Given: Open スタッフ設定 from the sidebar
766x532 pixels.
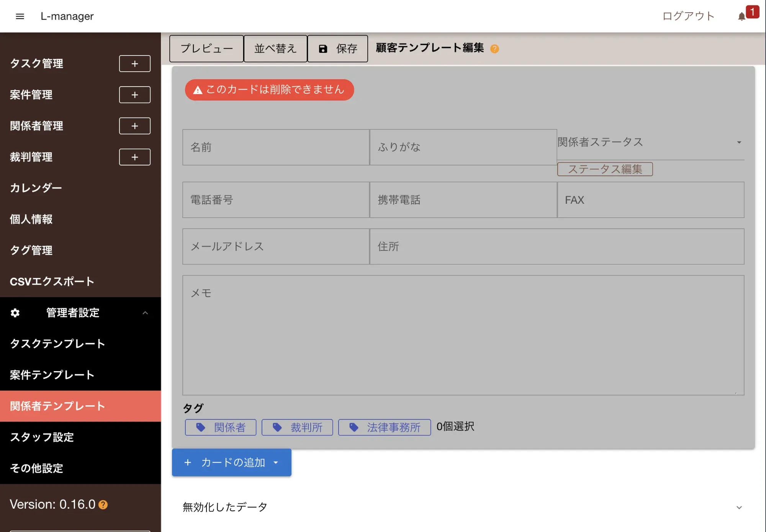Looking at the screenshot, I should (x=42, y=437).
